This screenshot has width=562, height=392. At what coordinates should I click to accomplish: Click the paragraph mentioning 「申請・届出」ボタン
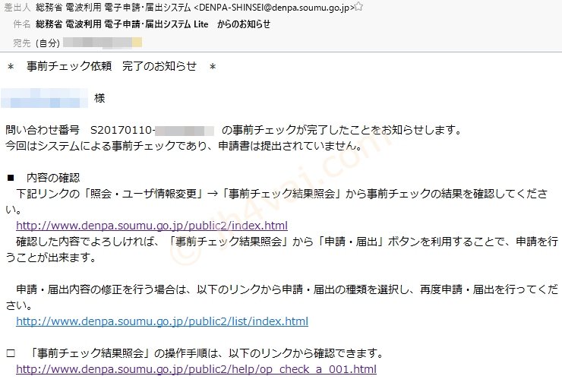click(x=282, y=249)
